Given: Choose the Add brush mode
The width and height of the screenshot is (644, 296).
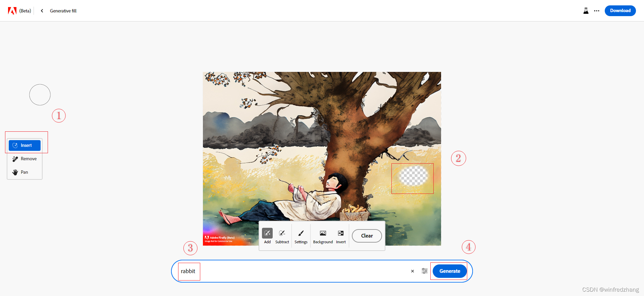Looking at the screenshot, I should coord(267,236).
